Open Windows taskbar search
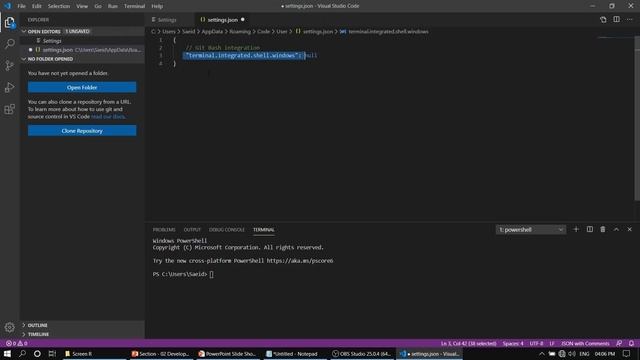This screenshot has width=640, height=360. click(x=22, y=353)
